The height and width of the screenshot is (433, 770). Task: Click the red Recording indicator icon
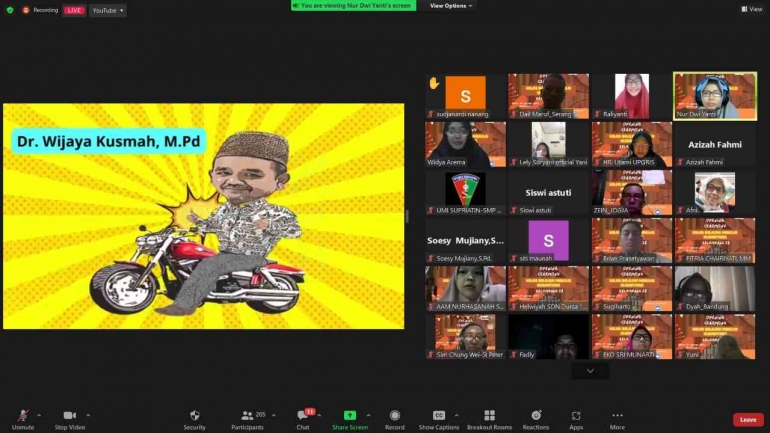coord(26,10)
